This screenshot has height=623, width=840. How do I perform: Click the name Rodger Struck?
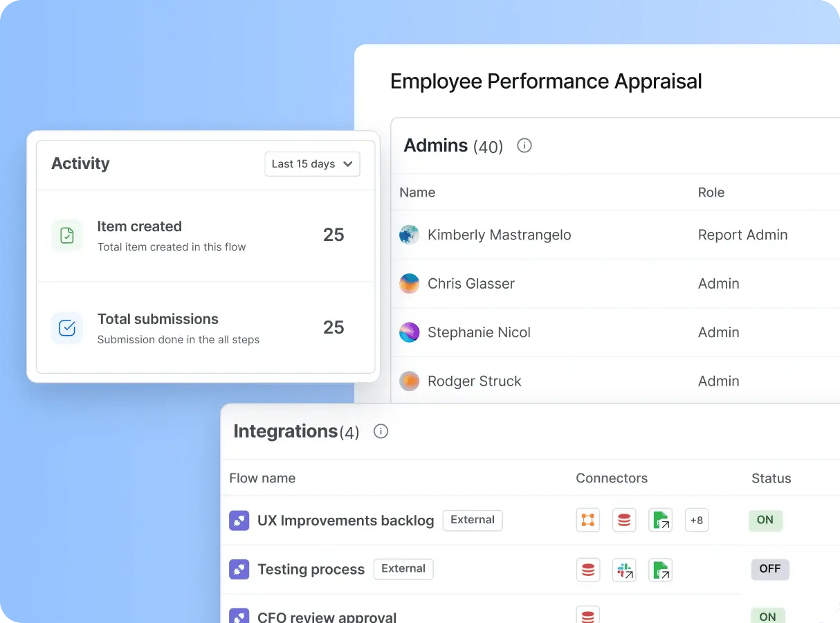475,381
